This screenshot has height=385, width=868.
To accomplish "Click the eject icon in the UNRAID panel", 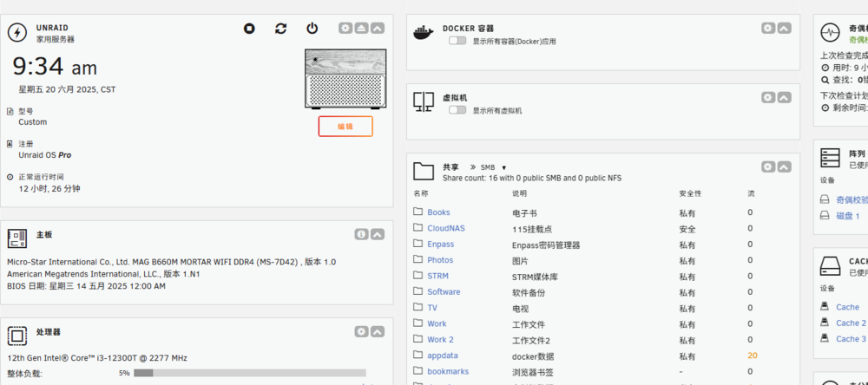I will (361, 29).
